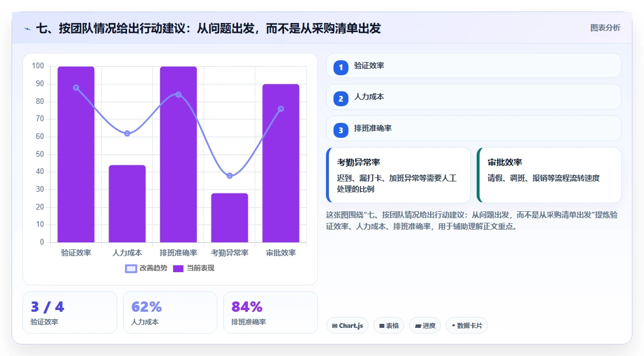Click the summary paragraph starting 这张图围绕
The width and height of the screenshot is (644, 356).
click(x=472, y=220)
